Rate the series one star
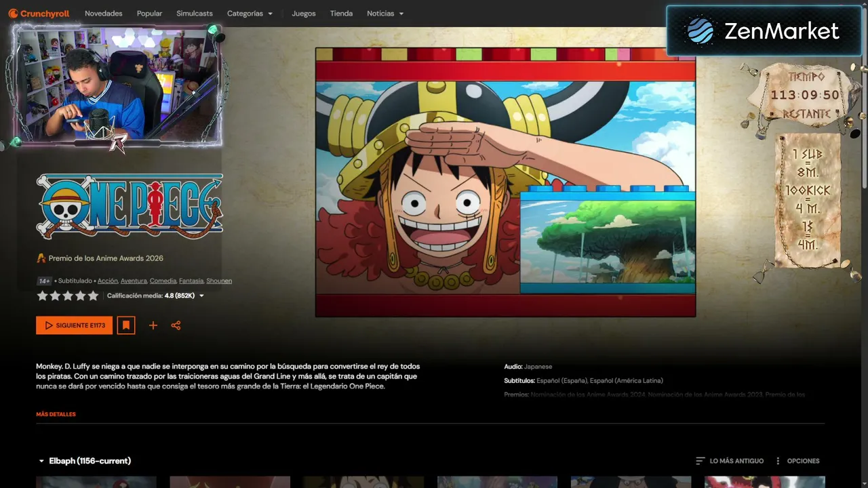 coord(43,296)
